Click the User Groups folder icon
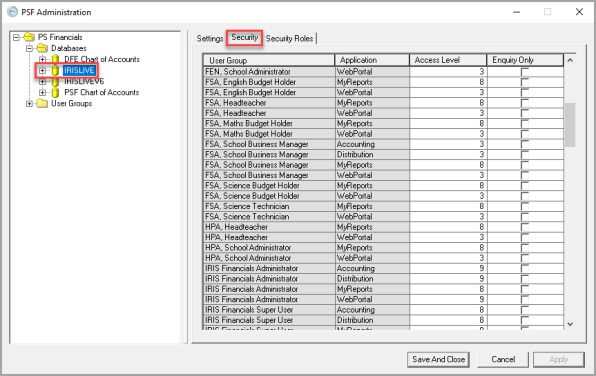The height and width of the screenshot is (376, 596). pyautogui.click(x=42, y=103)
